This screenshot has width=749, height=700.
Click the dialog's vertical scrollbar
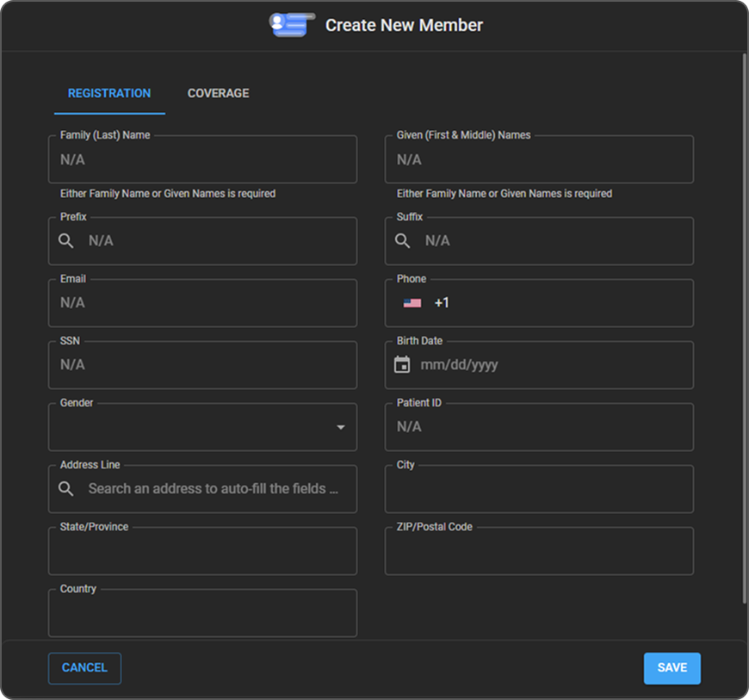coord(744,328)
